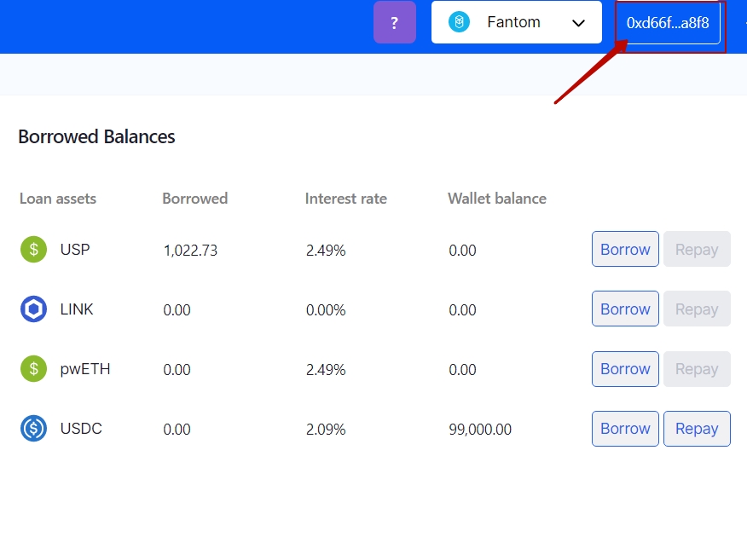The height and width of the screenshot is (560, 747).
Task: Click the Loan assets column header
Action: click(58, 199)
